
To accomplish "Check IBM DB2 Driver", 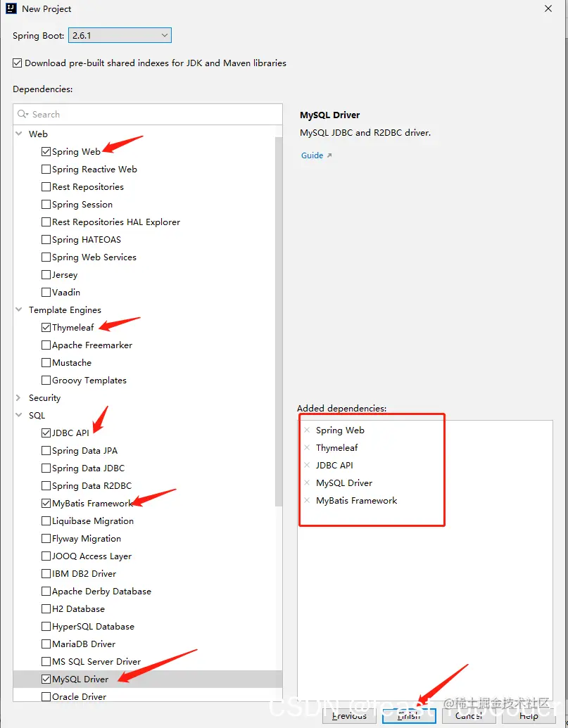I will click(46, 573).
